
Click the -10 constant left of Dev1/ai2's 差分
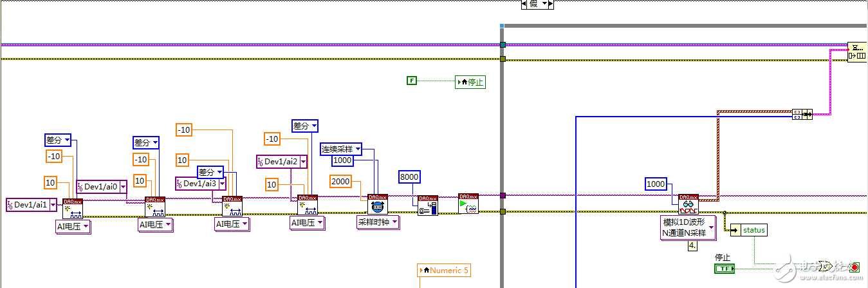(272, 139)
